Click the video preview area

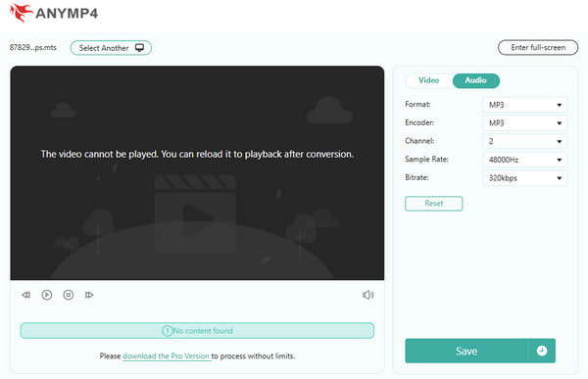click(197, 172)
